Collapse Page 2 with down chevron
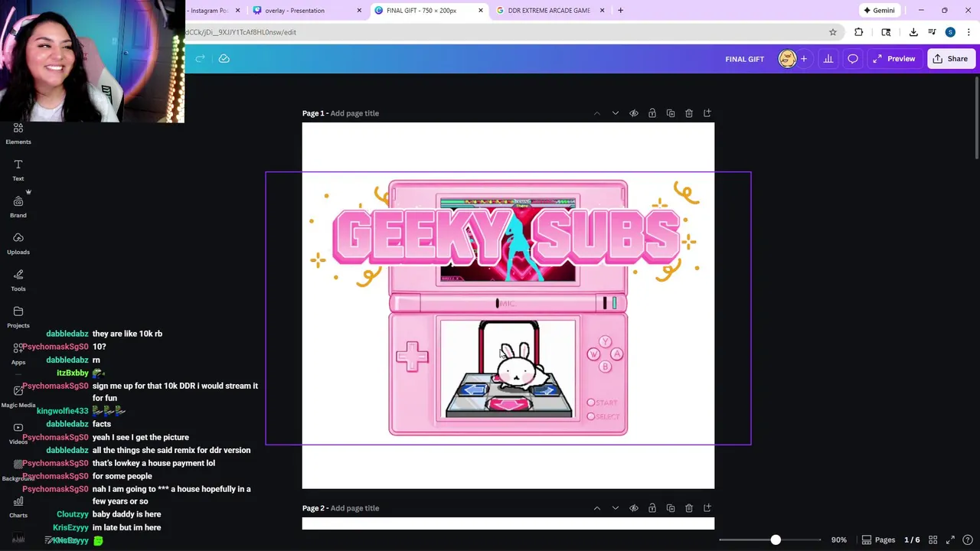This screenshot has height=551, width=980. point(616,508)
